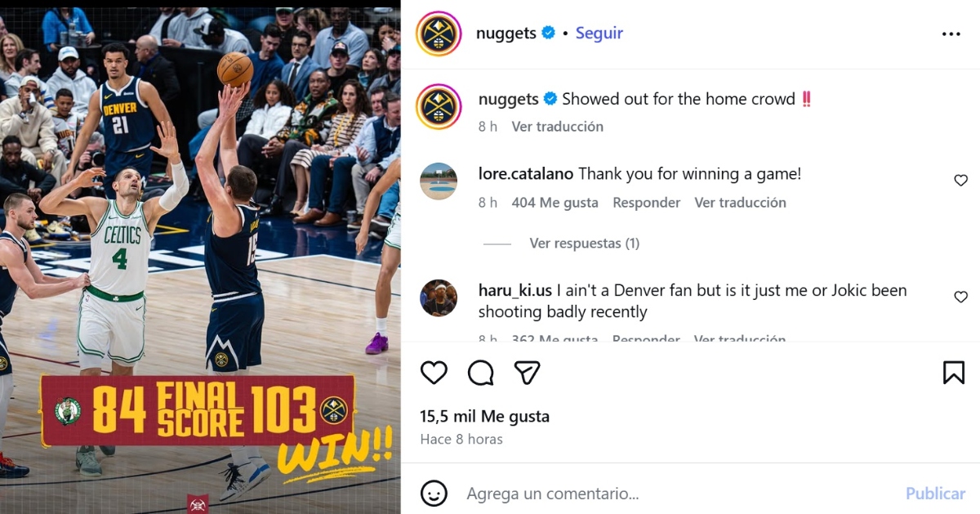View the 15,5 mil Me gusta list
This screenshot has width=980, height=514.
[x=485, y=417]
